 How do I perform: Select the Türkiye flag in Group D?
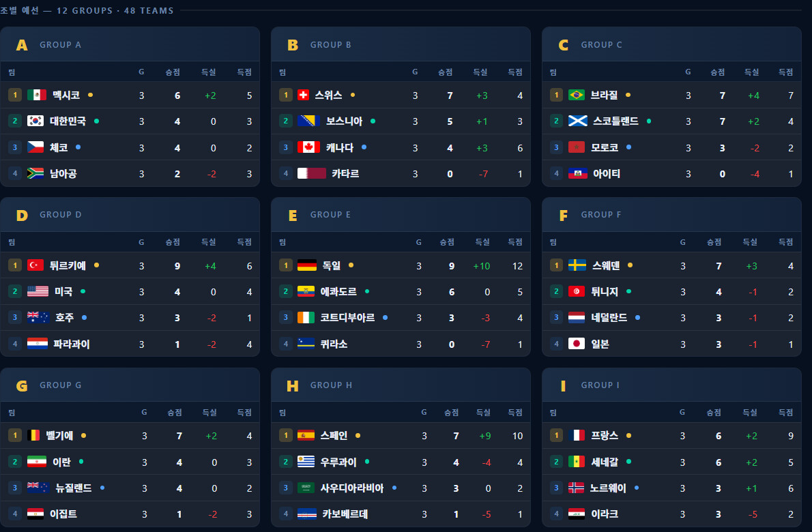[35, 265]
